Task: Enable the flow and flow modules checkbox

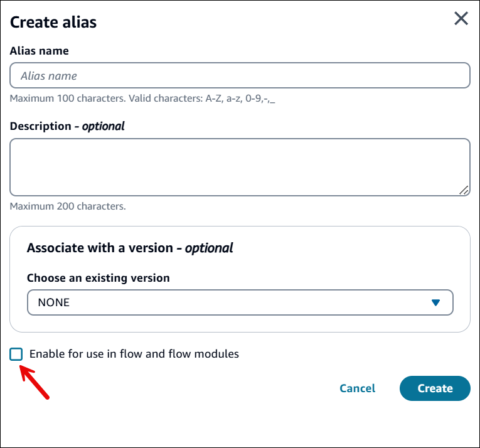Action: click(x=16, y=354)
